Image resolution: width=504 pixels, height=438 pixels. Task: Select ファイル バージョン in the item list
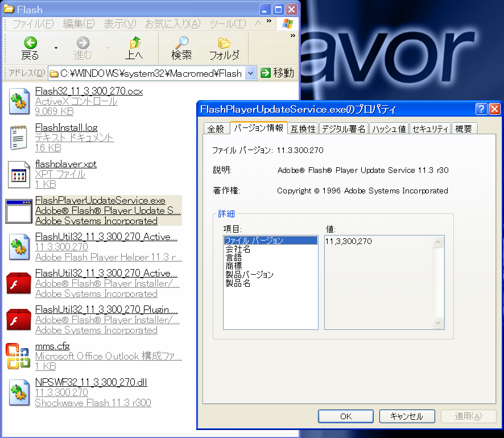coord(270,241)
